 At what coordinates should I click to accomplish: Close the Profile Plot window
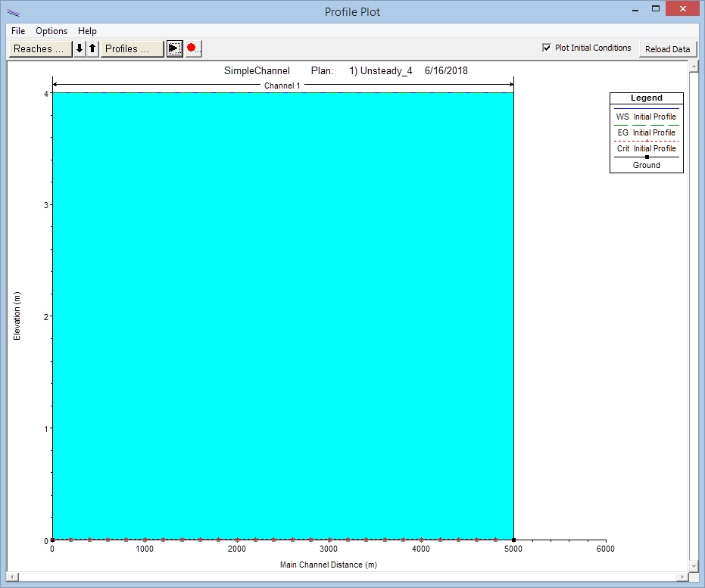682,9
